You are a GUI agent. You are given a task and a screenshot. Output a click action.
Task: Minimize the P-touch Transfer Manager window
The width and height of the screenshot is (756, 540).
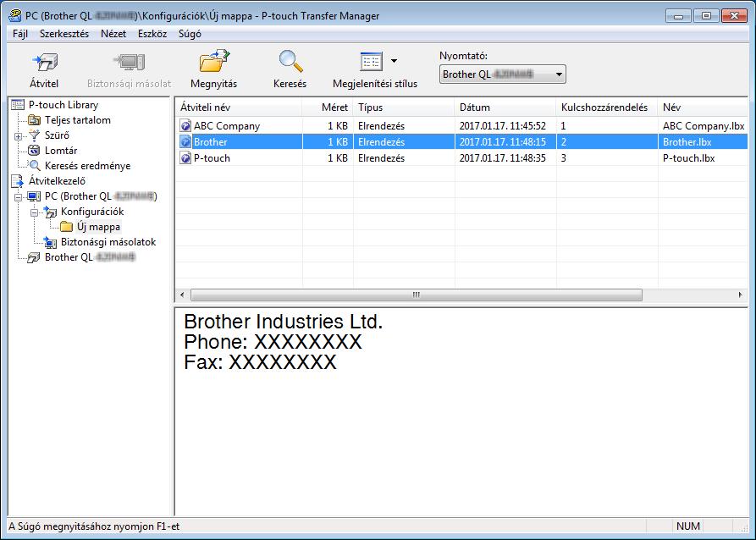[678, 16]
